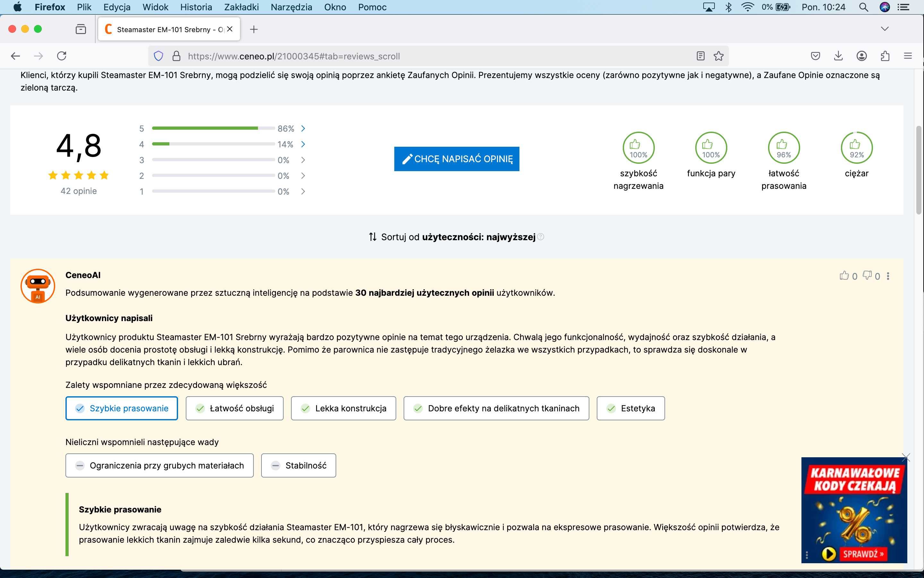Select the Estetyka advantage chip
The width and height of the screenshot is (924, 578).
pyautogui.click(x=630, y=408)
